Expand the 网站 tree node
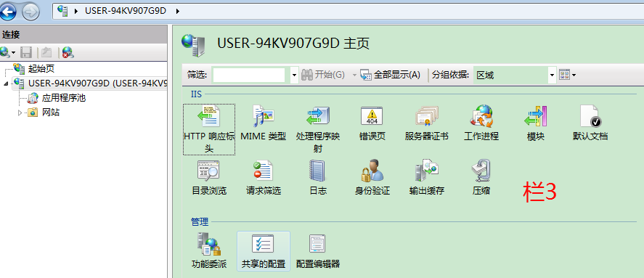 pos(20,113)
